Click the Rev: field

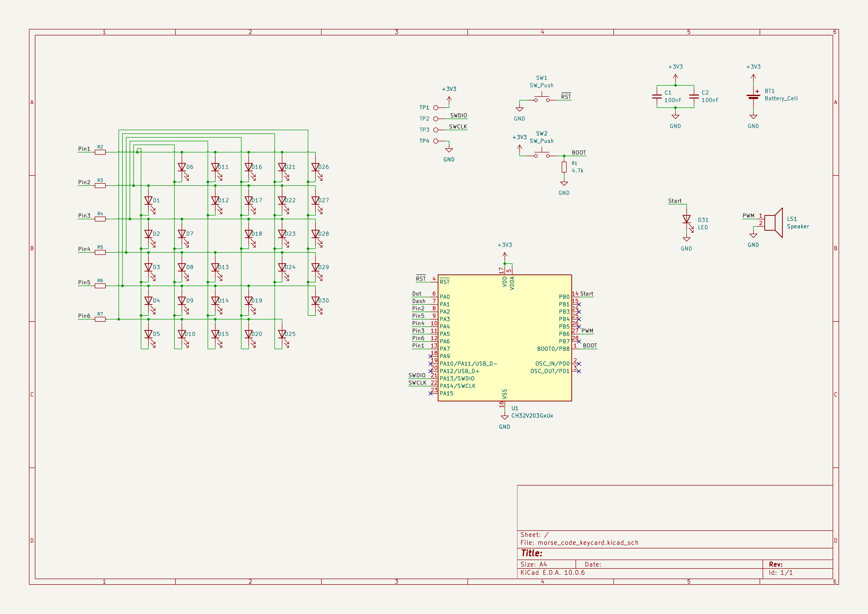point(776,565)
